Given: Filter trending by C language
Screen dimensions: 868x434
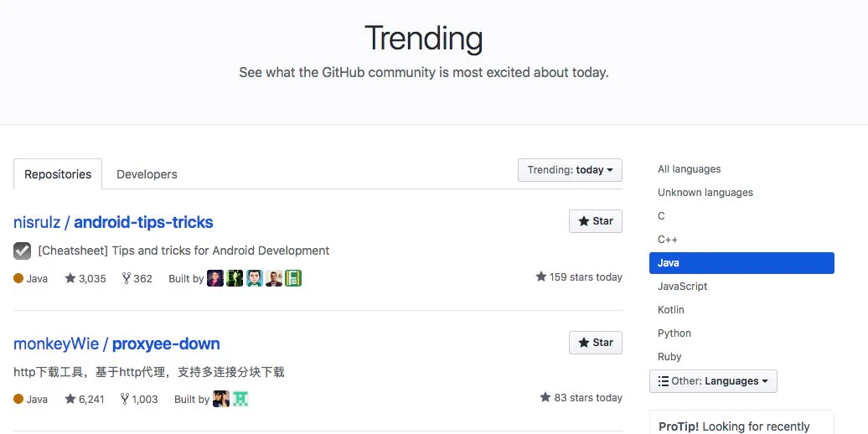Looking at the screenshot, I should (661, 216).
